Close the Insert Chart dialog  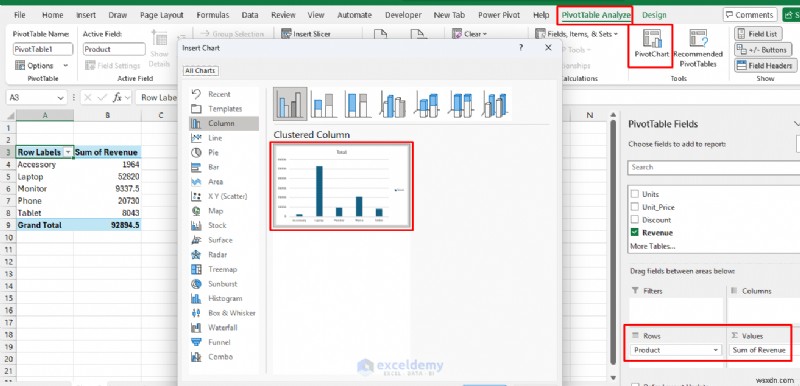[x=548, y=47]
